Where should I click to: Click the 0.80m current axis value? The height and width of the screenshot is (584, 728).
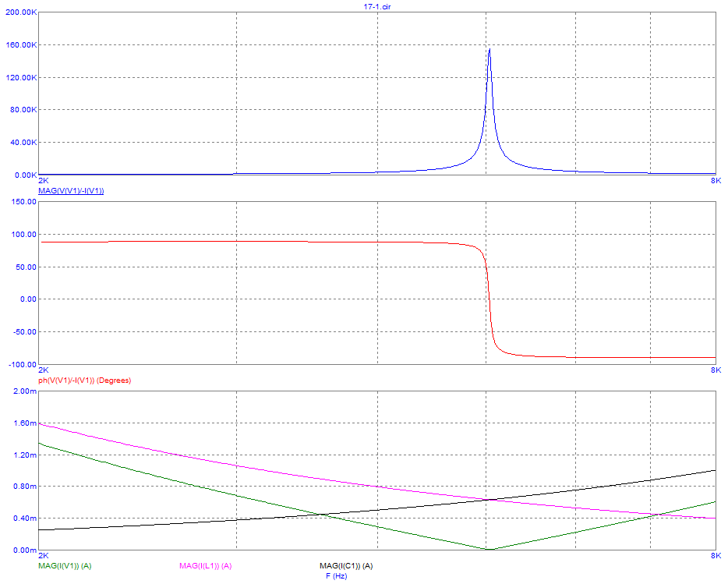[x=25, y=487]
